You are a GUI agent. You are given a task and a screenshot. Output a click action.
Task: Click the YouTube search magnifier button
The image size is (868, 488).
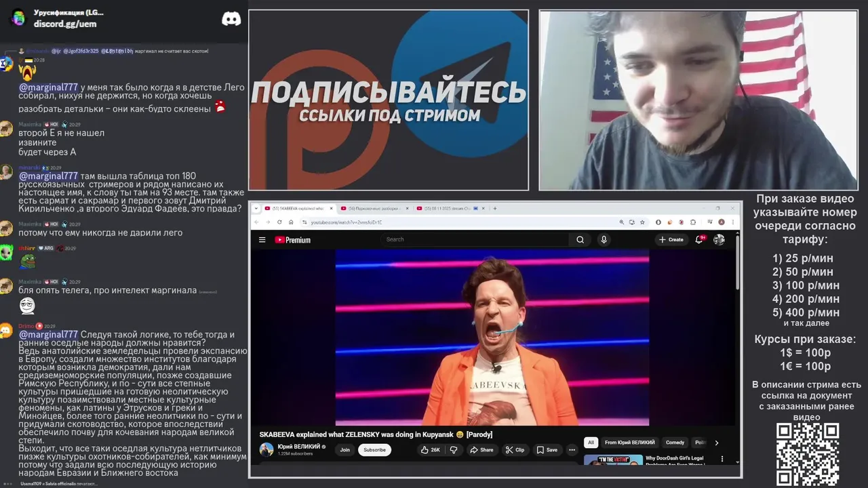[x=580, y=239]
